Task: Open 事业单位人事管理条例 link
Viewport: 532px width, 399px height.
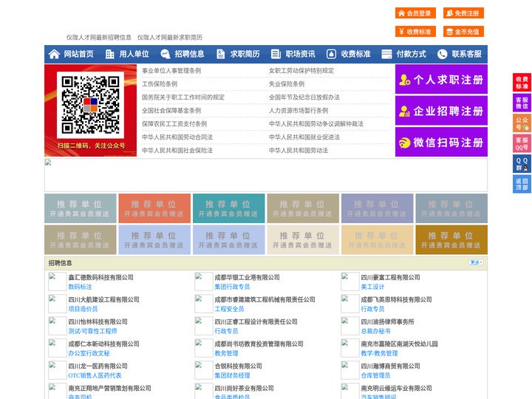Action: pyautogui.click(x=171, y=71)
